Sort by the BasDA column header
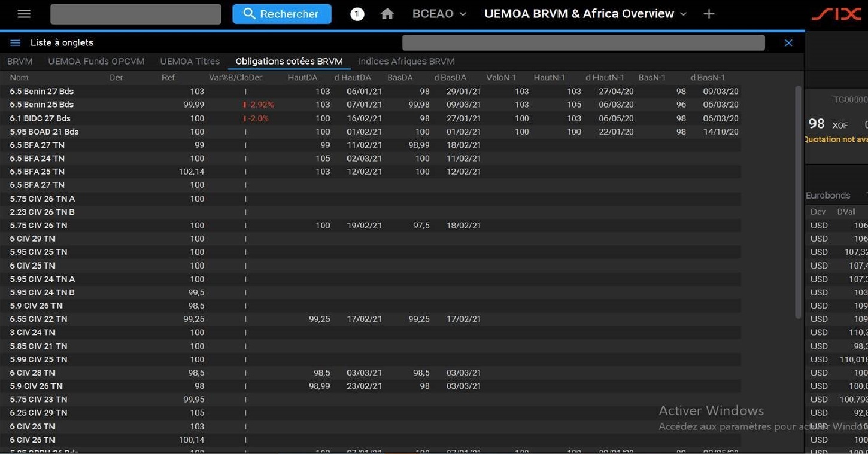Image resolution: width=868 pixels, height=454 pixels. pyautogui.click(x=400, y=77)
